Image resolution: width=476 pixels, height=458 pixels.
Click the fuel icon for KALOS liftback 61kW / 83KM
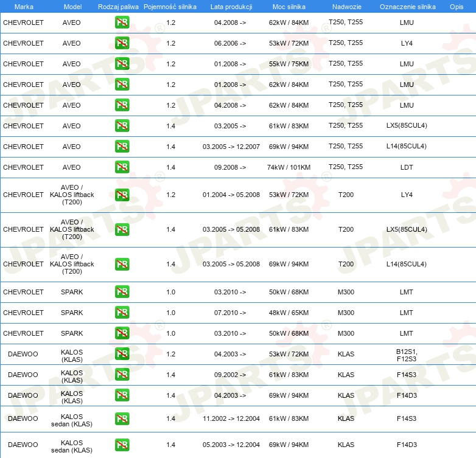click(122, 229)
